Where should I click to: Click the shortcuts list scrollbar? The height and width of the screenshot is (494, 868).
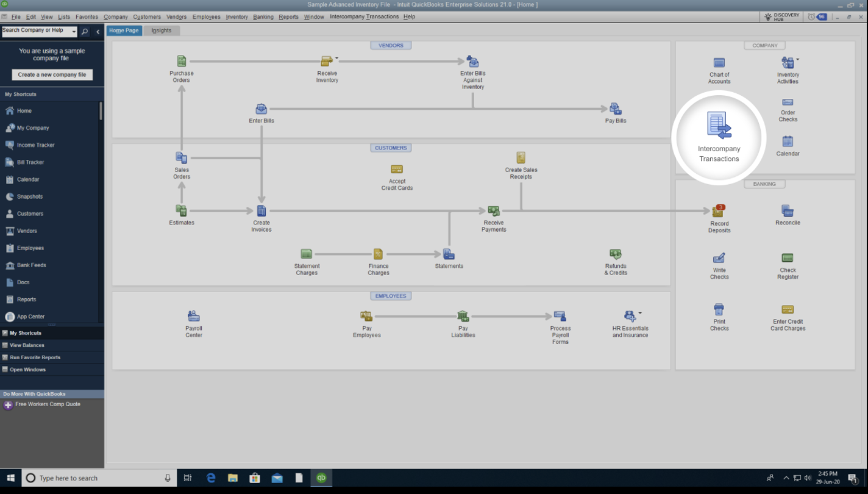[x=101, y=111]
